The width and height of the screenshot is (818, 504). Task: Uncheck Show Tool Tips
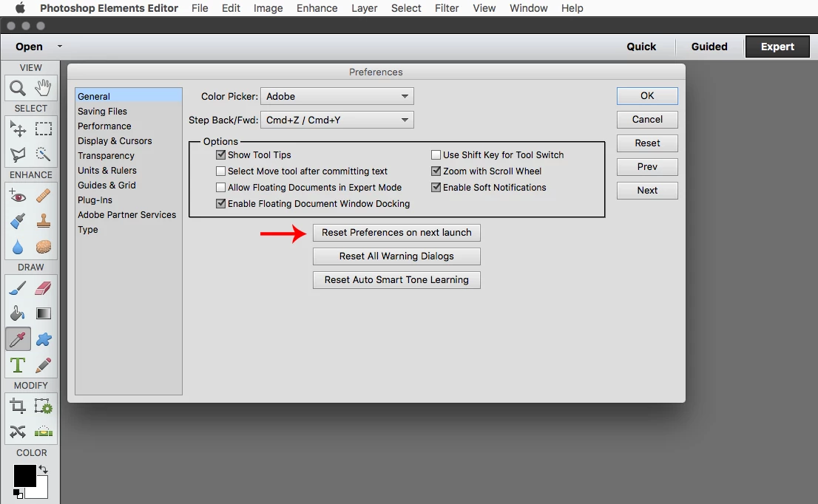click(220, 154)
